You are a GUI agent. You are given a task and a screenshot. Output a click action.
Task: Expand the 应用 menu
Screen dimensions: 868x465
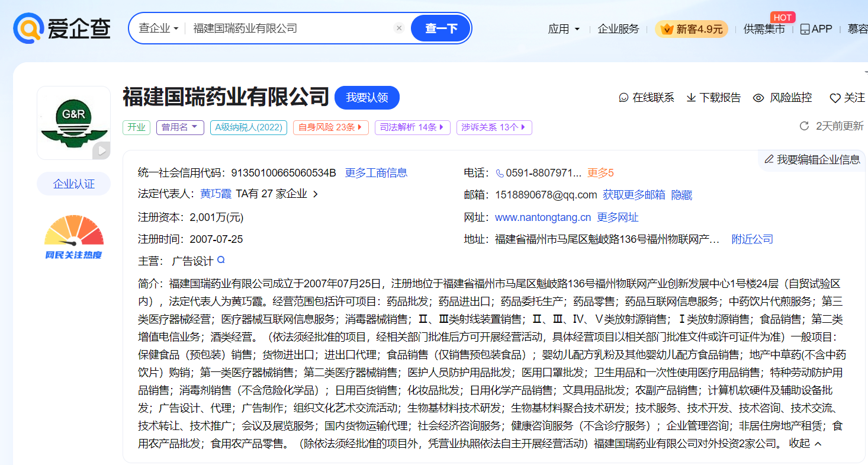564,28
